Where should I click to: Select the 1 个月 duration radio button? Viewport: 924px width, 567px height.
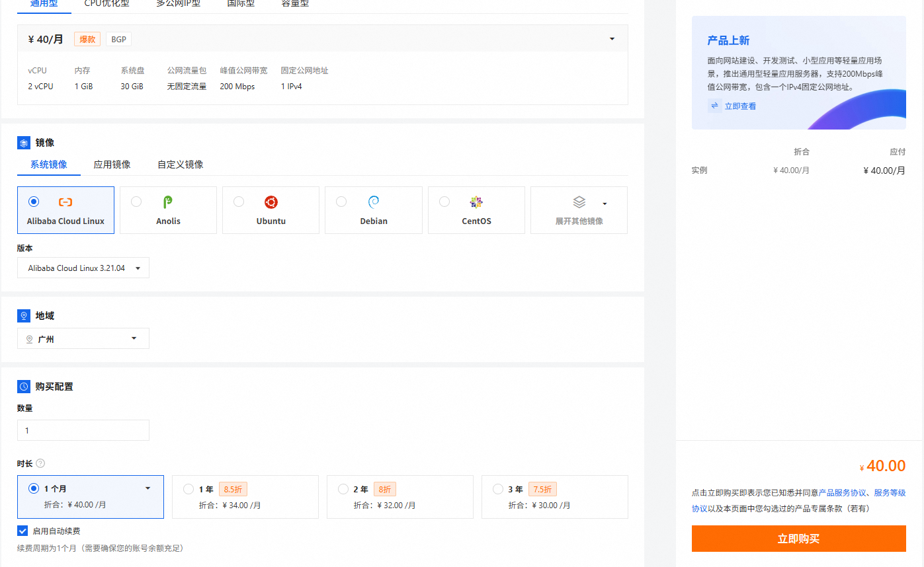click(x=34, y=489)
